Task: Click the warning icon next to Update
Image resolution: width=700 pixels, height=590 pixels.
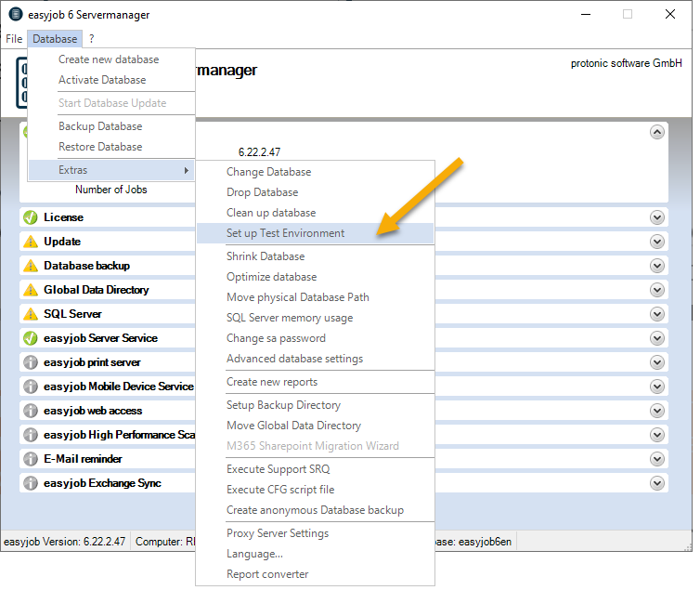Action: (31, 242)
